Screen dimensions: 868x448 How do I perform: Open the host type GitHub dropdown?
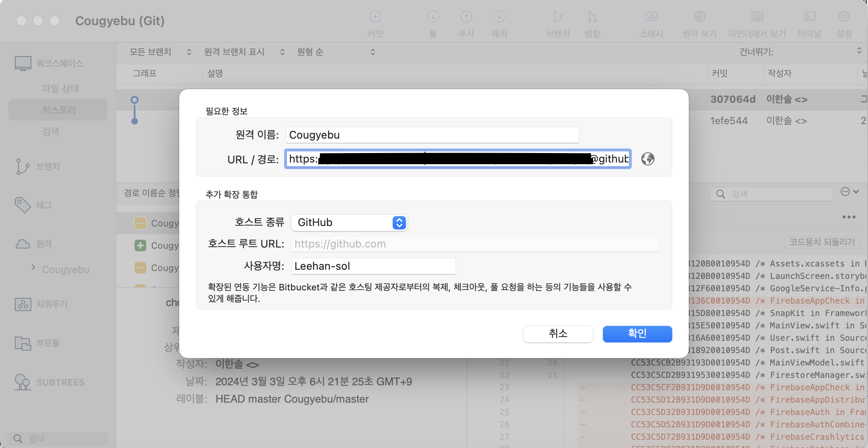pyautogui.click(x=349, y=222)
